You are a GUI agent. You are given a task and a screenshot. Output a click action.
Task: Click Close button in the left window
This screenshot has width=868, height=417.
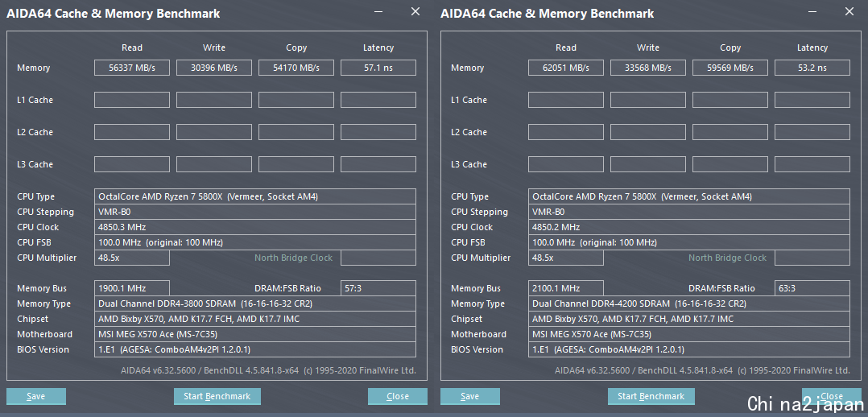coord(398,397)
